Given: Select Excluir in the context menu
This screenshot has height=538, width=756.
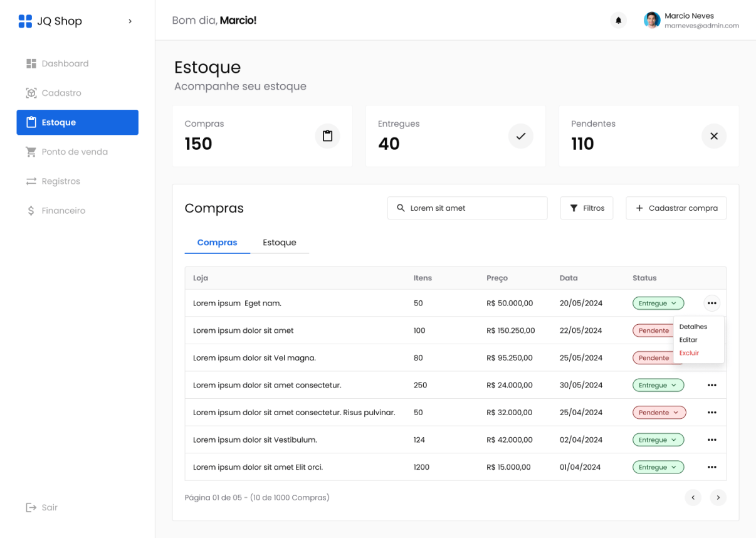Looking at the screenshot, I should (689, 353).
